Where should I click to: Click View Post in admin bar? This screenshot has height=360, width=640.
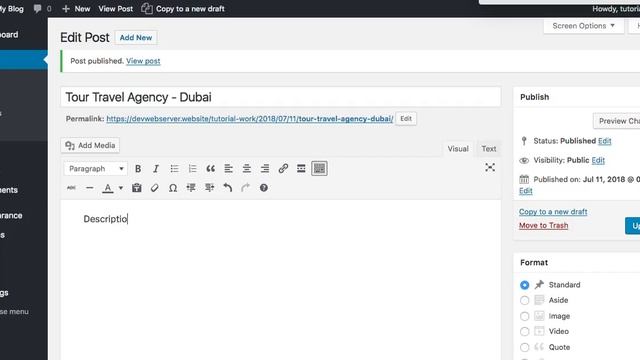116,9
